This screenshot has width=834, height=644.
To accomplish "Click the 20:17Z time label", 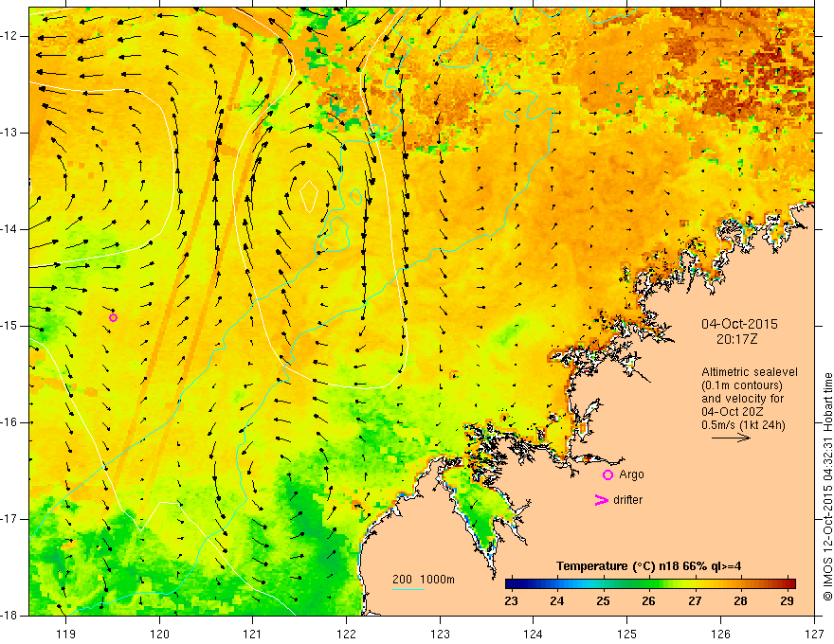I will click(x=736, y=339).
